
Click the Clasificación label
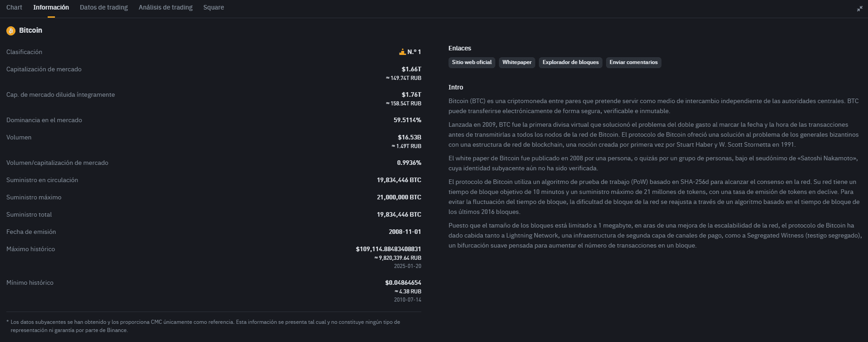coord(24,52)
